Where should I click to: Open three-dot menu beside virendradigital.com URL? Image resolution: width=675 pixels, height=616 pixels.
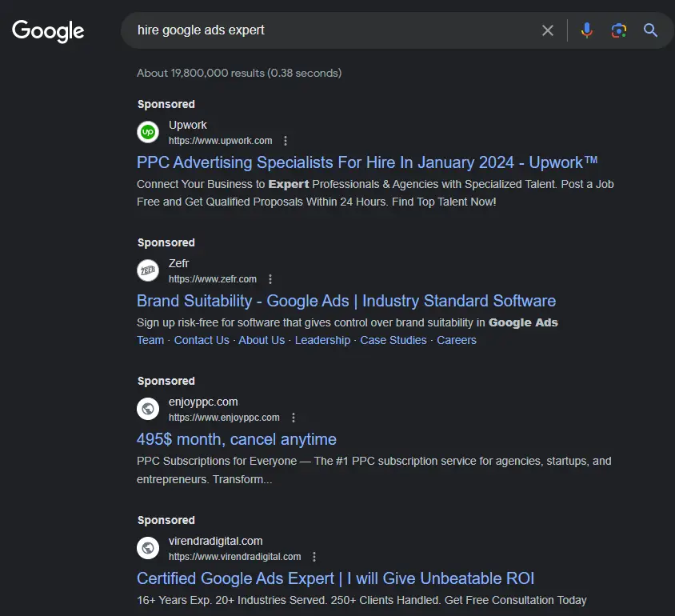pyautogui.click(x=314, y=557)
